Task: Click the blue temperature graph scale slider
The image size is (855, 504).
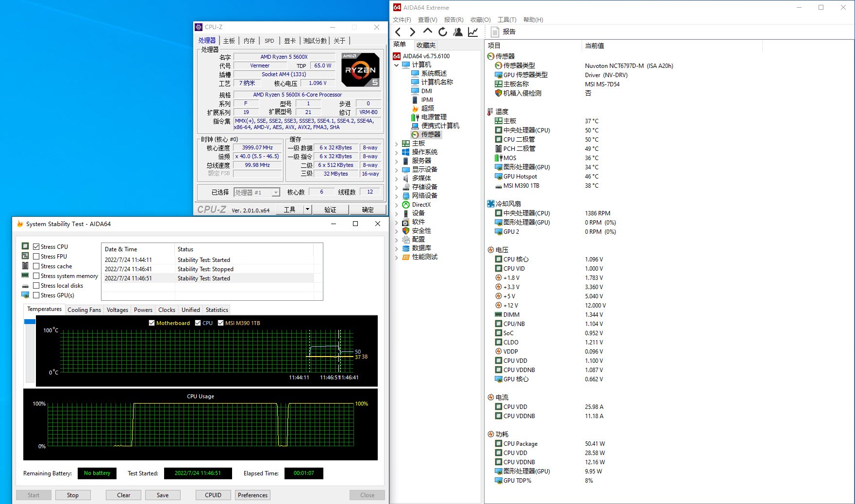Action: pos(30,322)
